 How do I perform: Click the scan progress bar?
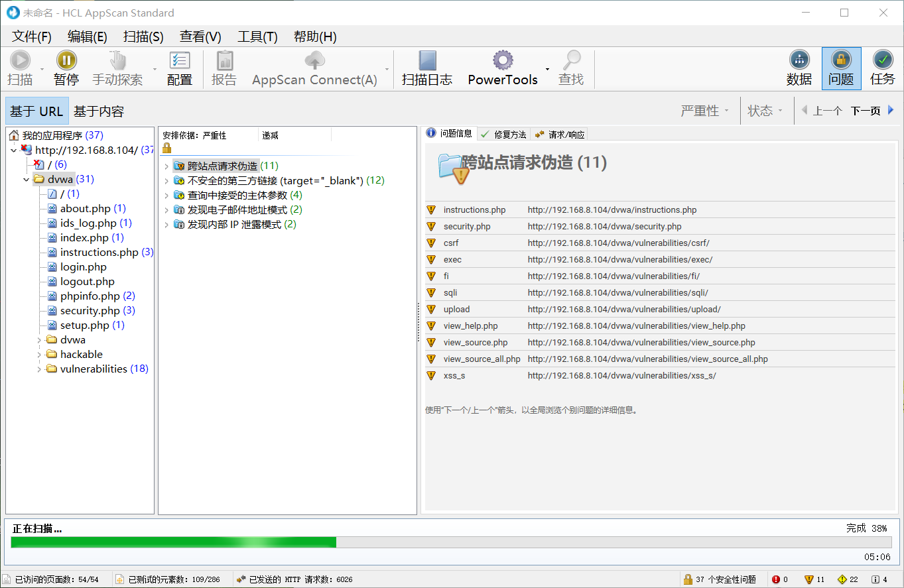coord(451,542)
